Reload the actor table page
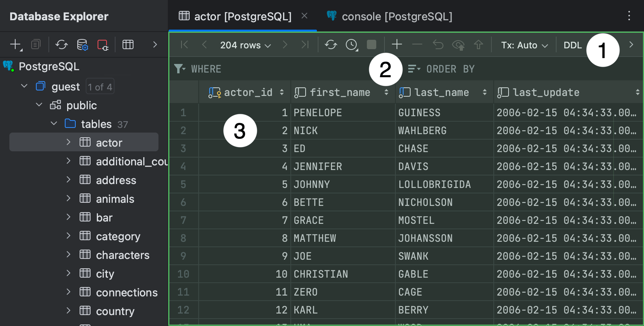 (x=331, y=45)
